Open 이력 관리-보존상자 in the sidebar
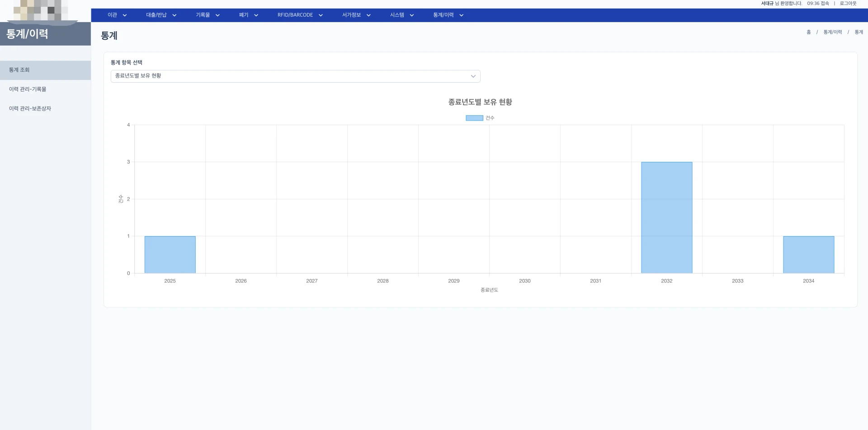 click(30, 109)
